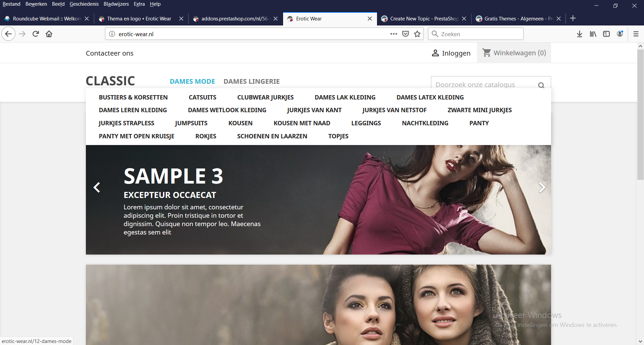The width and height of the screenshot is (644, 345).
Task: Open the Bewerken menu
Action: click(36, 4)
